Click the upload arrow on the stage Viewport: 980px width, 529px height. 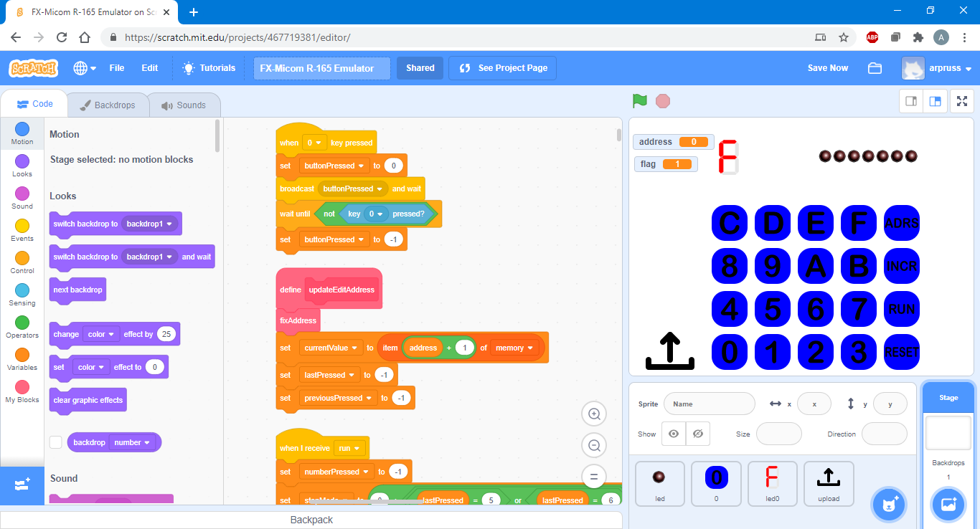pos(670,351)
